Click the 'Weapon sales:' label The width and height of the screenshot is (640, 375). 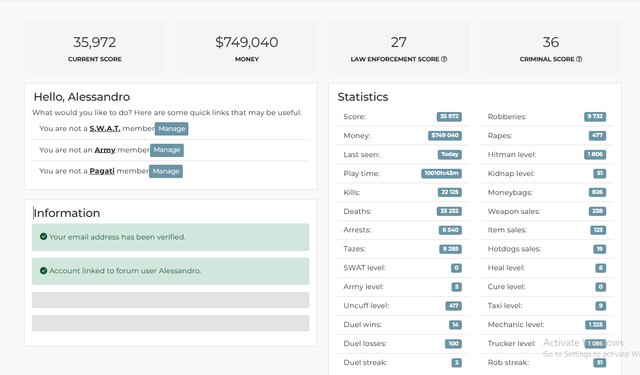coord(514,211)
